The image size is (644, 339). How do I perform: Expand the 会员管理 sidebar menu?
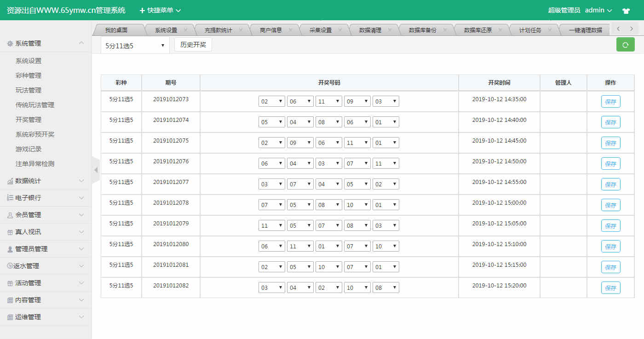tap(46, 215)
